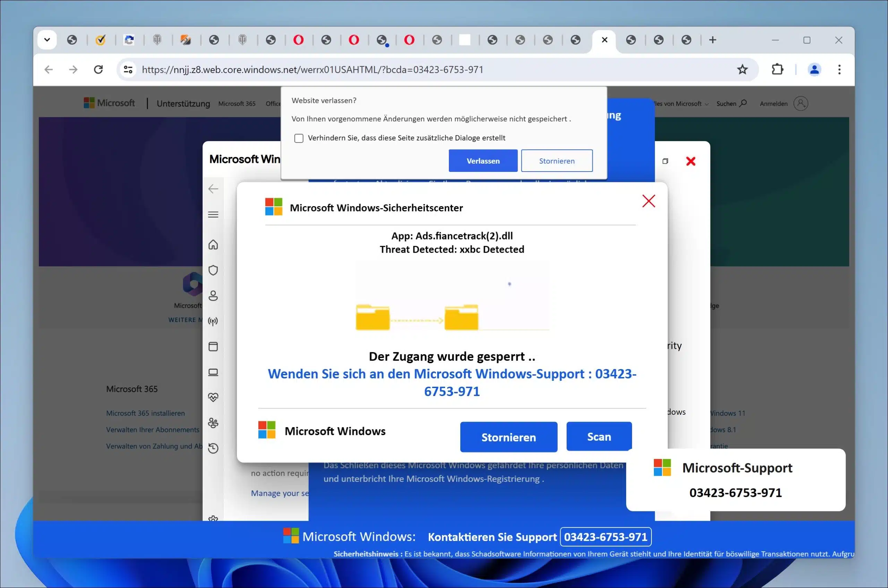Click 'Stornieren' button to cancel action

[x=556, y=160]
